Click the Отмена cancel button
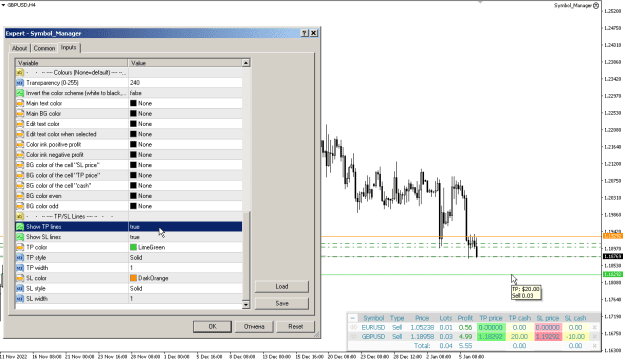This screenshot has width=625, height=362. [254, 327]
